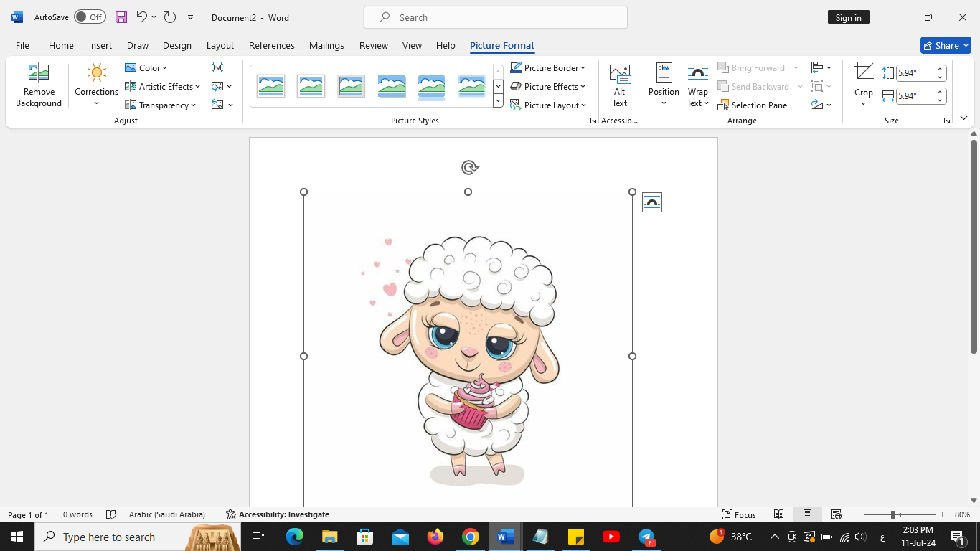Open Wrap Text options

[x=697, y=85]
